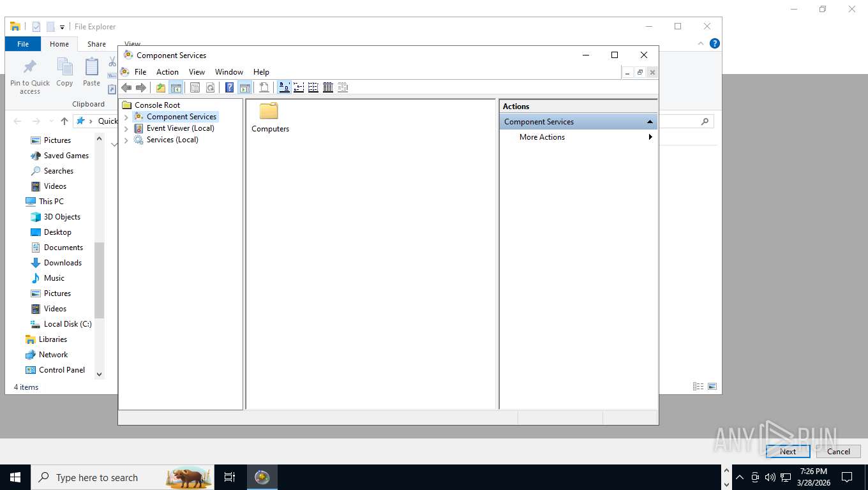Click the Back arrow in Component Services toolbar
Screen dimensions: 868x490
click(x=126, y=87)
